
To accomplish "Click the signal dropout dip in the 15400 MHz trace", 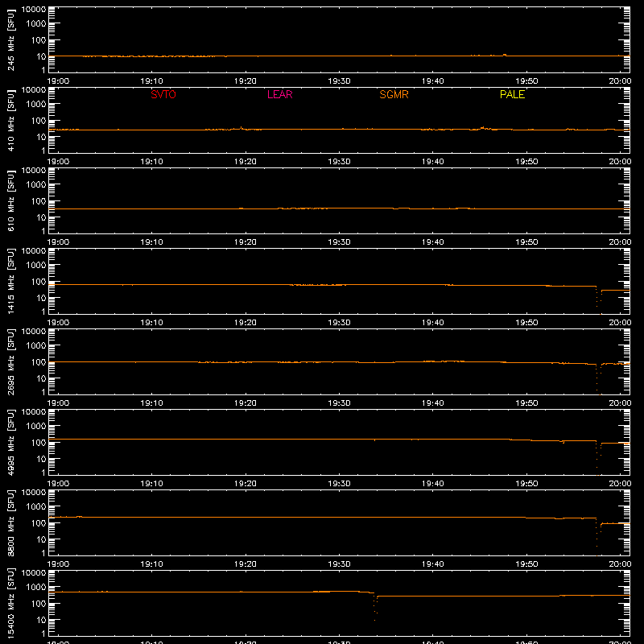I will point(374,607).
